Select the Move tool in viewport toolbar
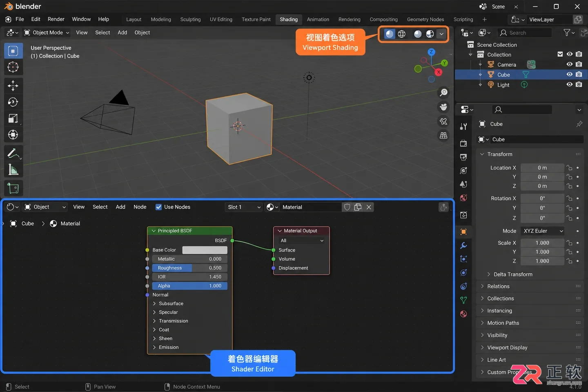Image resolution: width=588 pixels, height=392 pixels. click(13, 85)
